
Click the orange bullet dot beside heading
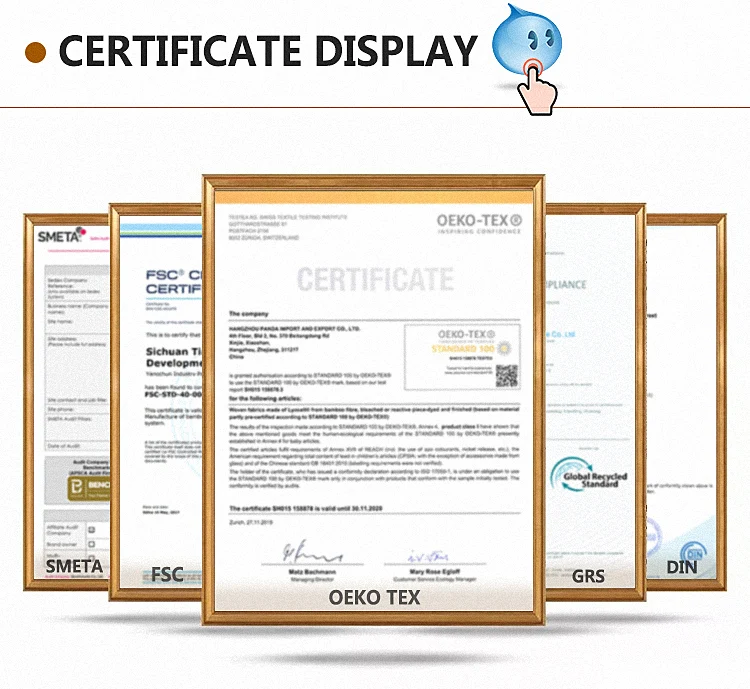pyautogui.click(x=35, y=52)
